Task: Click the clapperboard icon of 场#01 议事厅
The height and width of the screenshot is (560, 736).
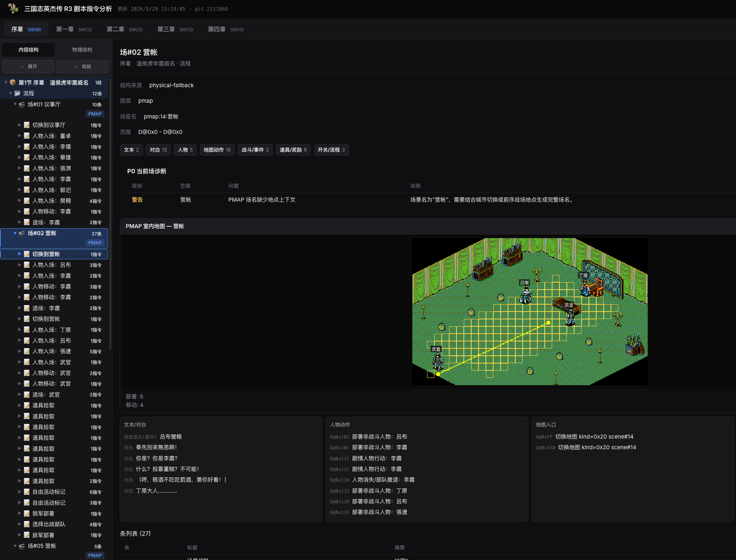Action: [22, 104]
